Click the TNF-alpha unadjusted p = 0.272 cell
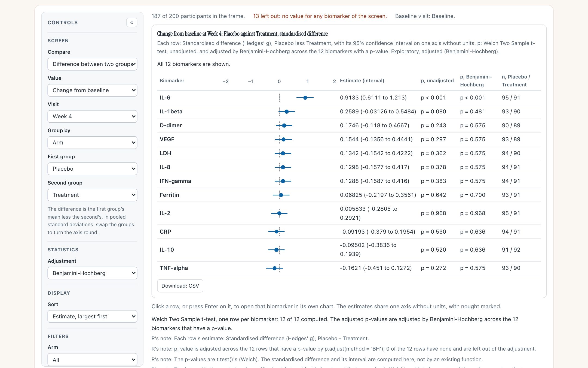 click(433, 268)
